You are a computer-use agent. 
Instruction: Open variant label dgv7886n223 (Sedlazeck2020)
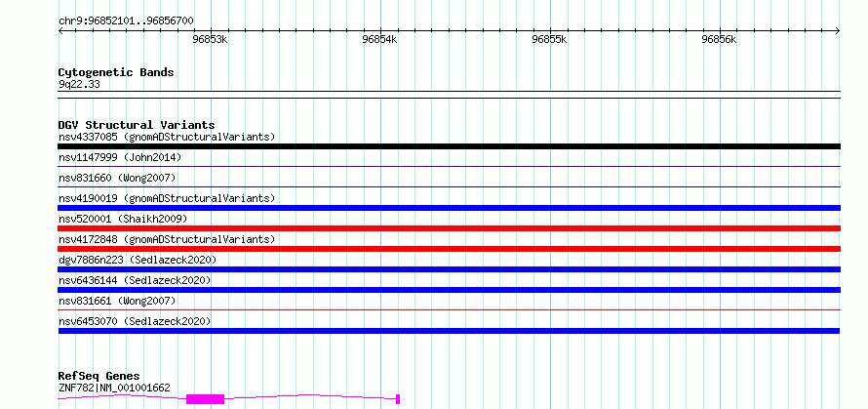(x=138, y=260)
